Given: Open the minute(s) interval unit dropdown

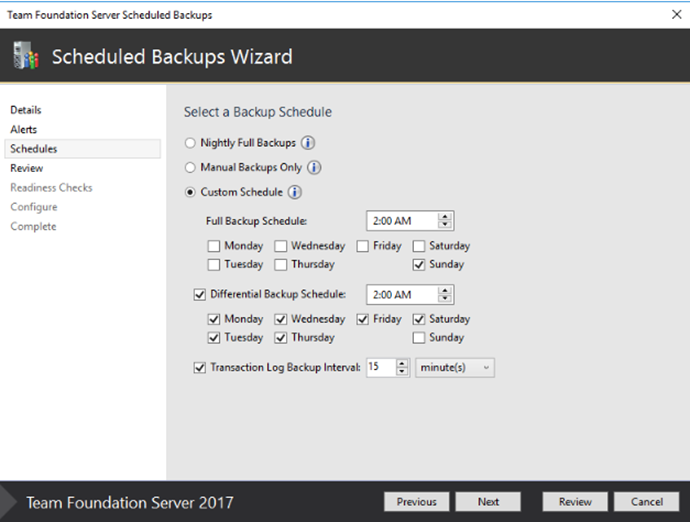Looking at the screenshot, I should pyautogui.click(x=454, y=368).
